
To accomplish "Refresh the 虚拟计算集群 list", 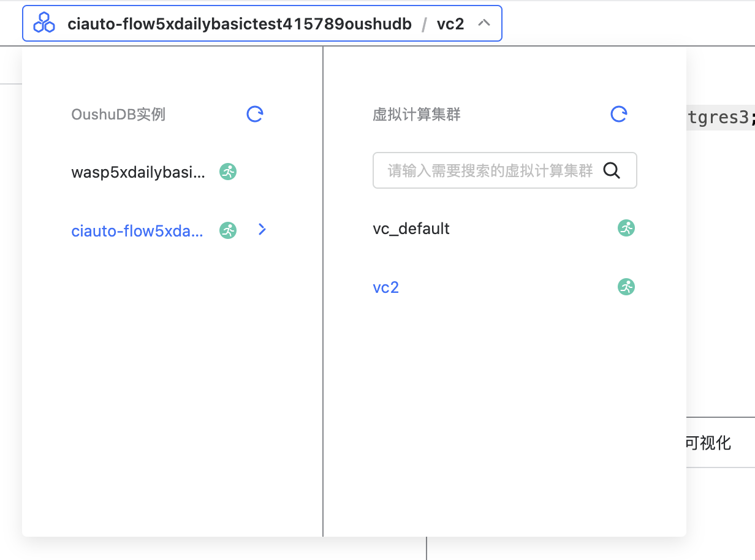I will [619, 114].
